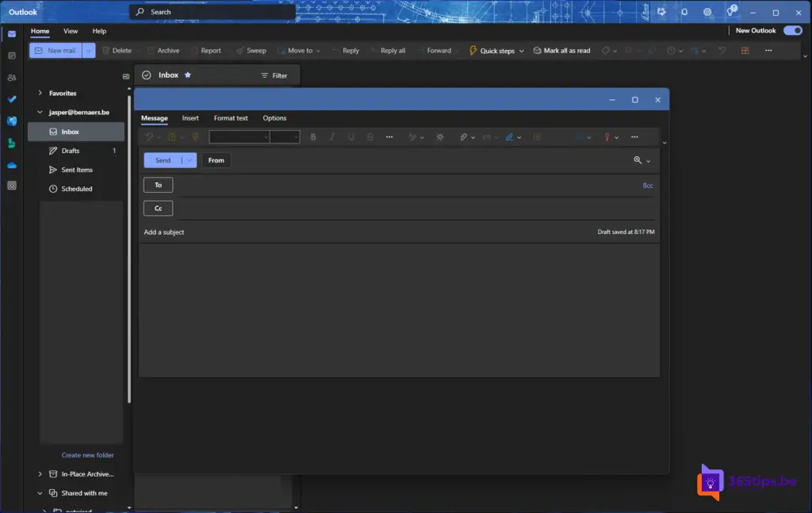Open the Quick steps dropdown
812x513 pixels.
pyautogui.click(x=521, y=51)
